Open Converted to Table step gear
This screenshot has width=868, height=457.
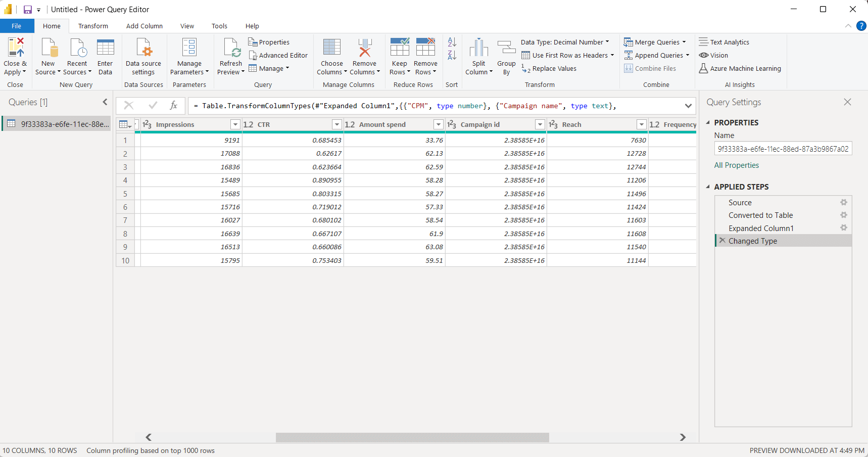tap(844, 215)
